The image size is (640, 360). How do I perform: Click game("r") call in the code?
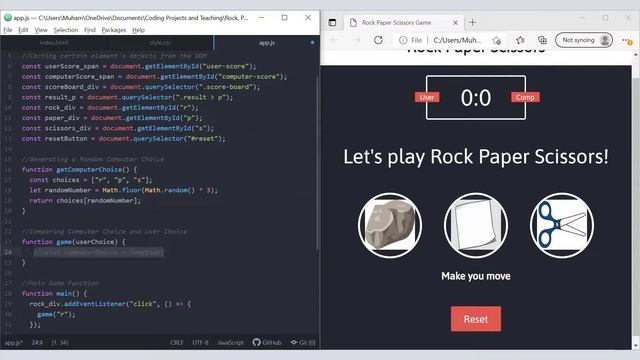[56, 314]
